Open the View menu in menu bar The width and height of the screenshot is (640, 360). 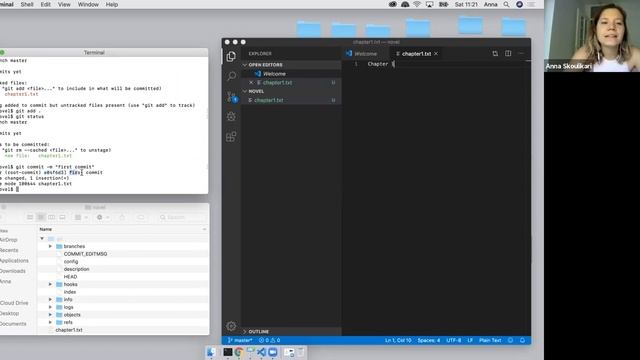(64, 4)
